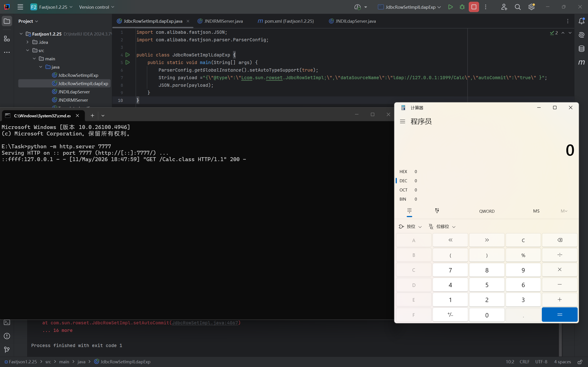Open the Database tool window icon
Screen dimensions: 588x367
coord(581,49)
